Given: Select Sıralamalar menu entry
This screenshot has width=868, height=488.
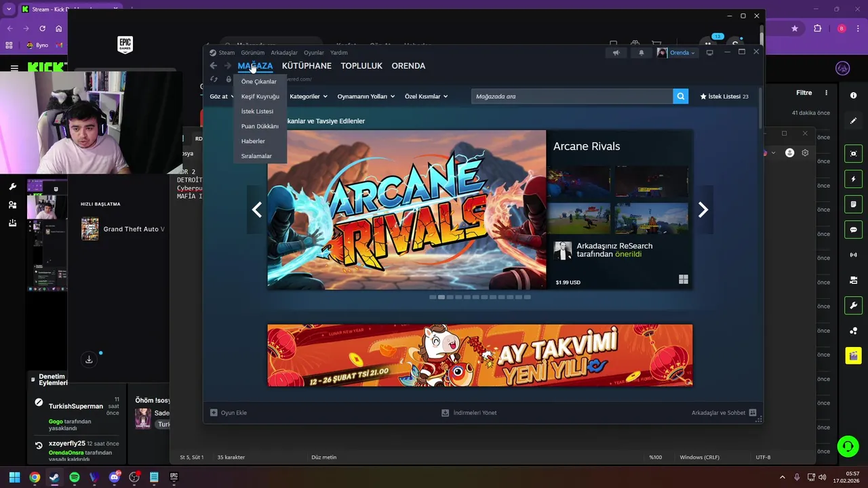Looking at the screenshot, I should coord(256,156).
